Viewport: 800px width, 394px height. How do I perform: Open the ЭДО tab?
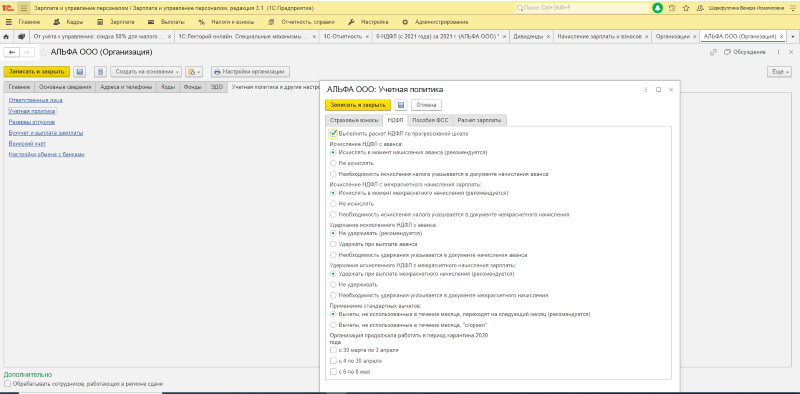217,87
